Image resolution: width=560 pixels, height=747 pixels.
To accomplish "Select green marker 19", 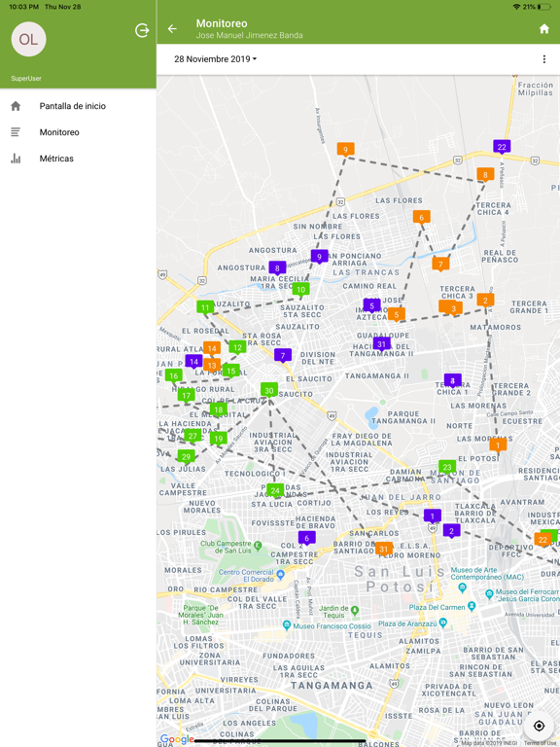I will [219, 440].
